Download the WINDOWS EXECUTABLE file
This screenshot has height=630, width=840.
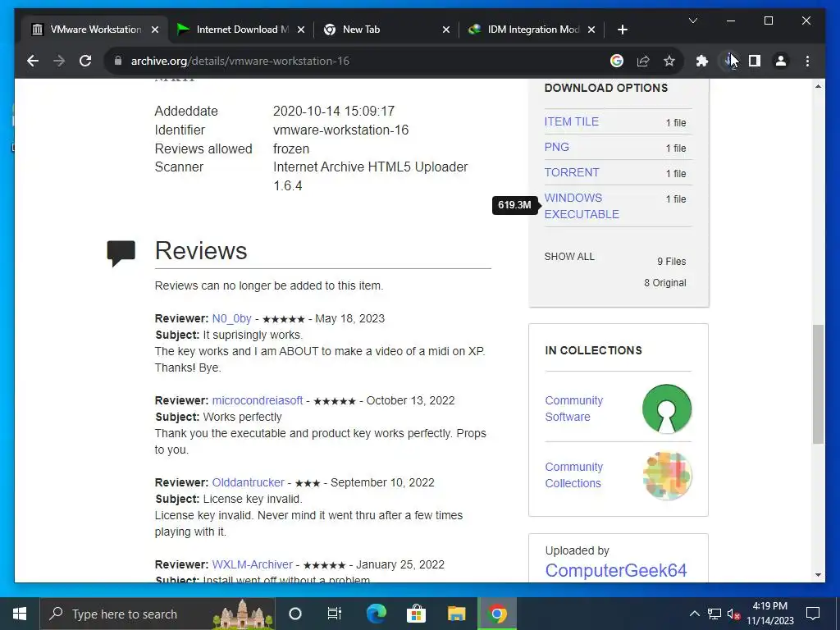pos(582,206)
